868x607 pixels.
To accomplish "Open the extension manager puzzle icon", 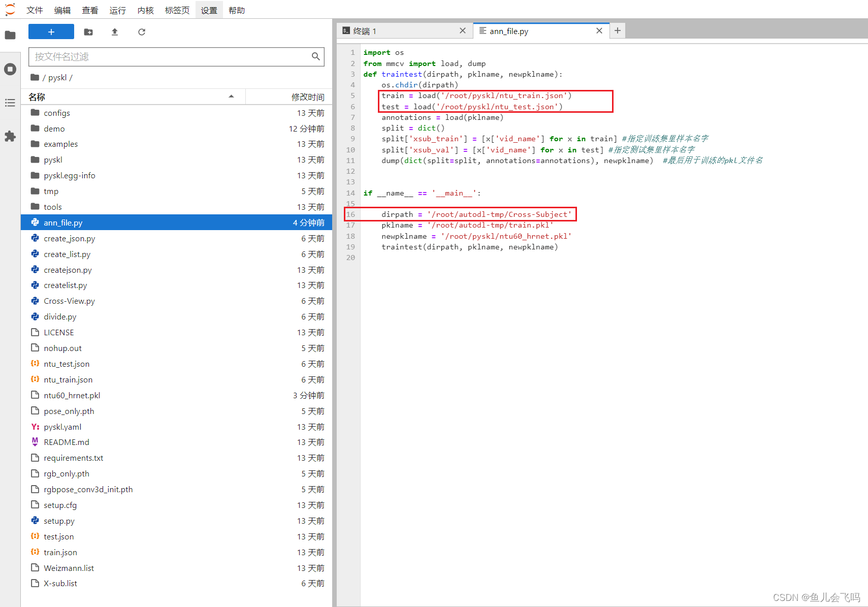I will point(10,136).
